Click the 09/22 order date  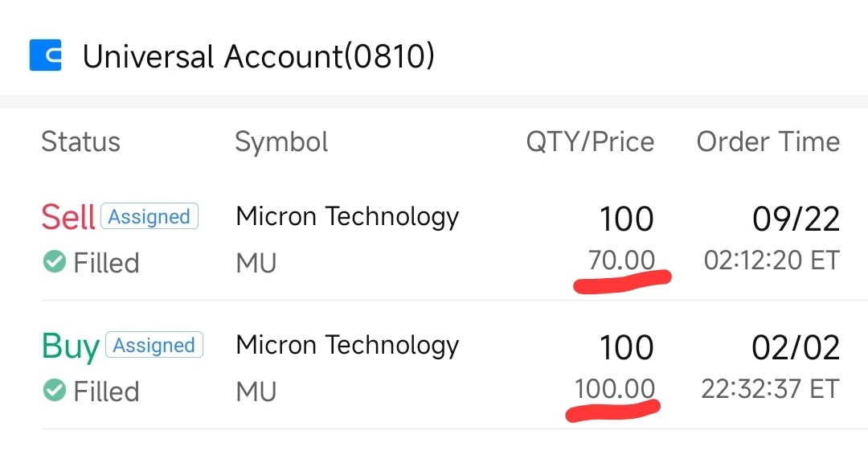[796, 219]
